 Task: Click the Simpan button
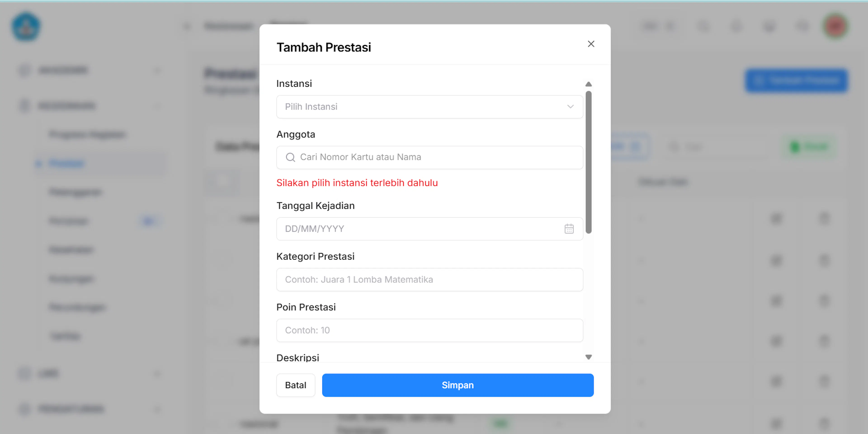coord(458,385)
